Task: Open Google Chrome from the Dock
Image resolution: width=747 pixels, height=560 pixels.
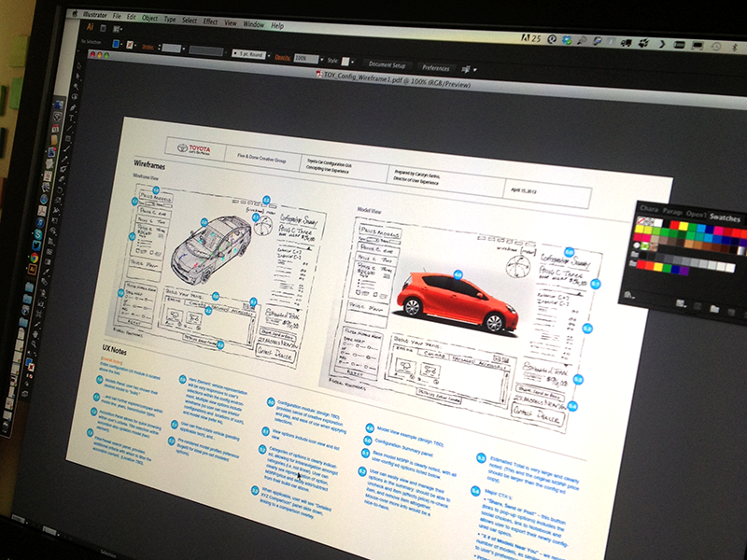Action: 35,258
